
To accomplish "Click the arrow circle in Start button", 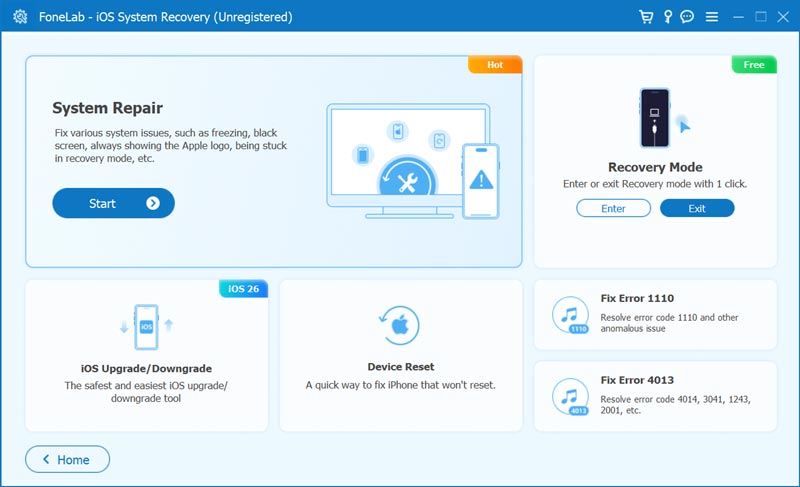I will click(x=153, y=203).
